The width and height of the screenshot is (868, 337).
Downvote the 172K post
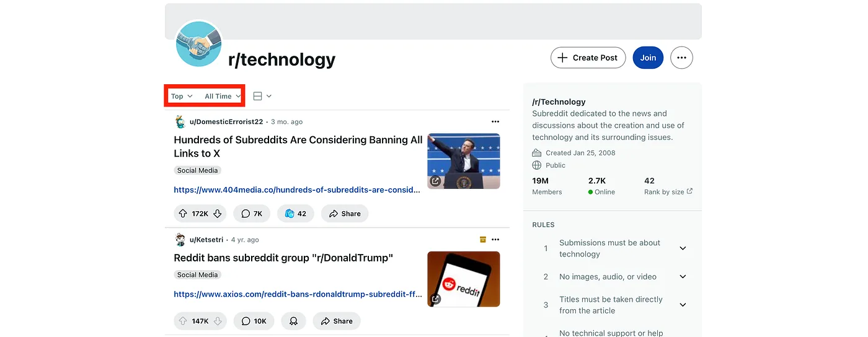coord(218,214)
